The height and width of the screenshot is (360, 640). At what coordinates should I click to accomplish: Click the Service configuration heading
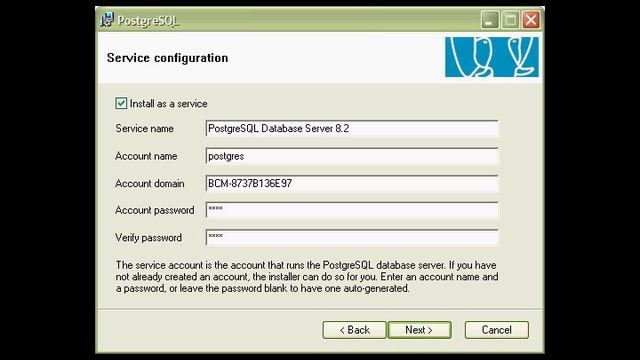tap(167, 58)
